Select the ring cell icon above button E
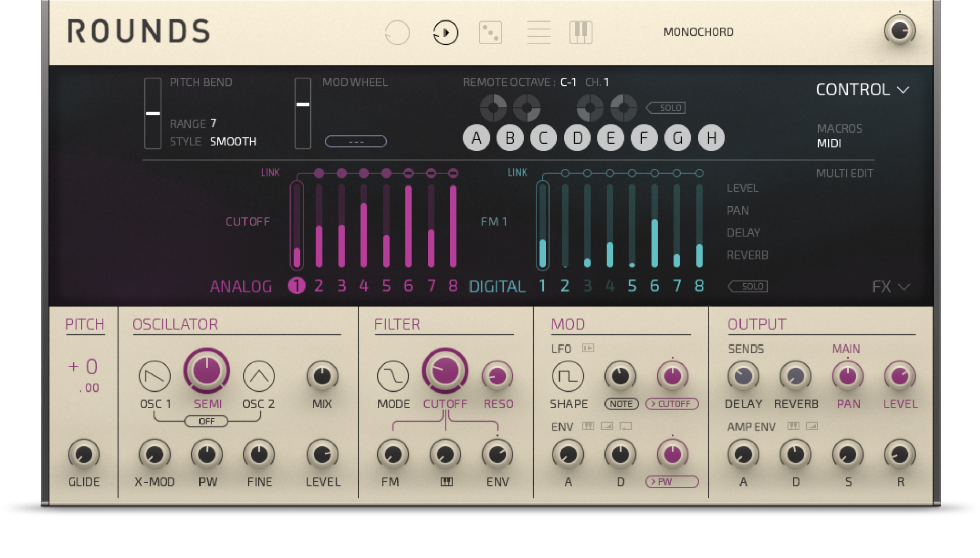 click(624, 108)
